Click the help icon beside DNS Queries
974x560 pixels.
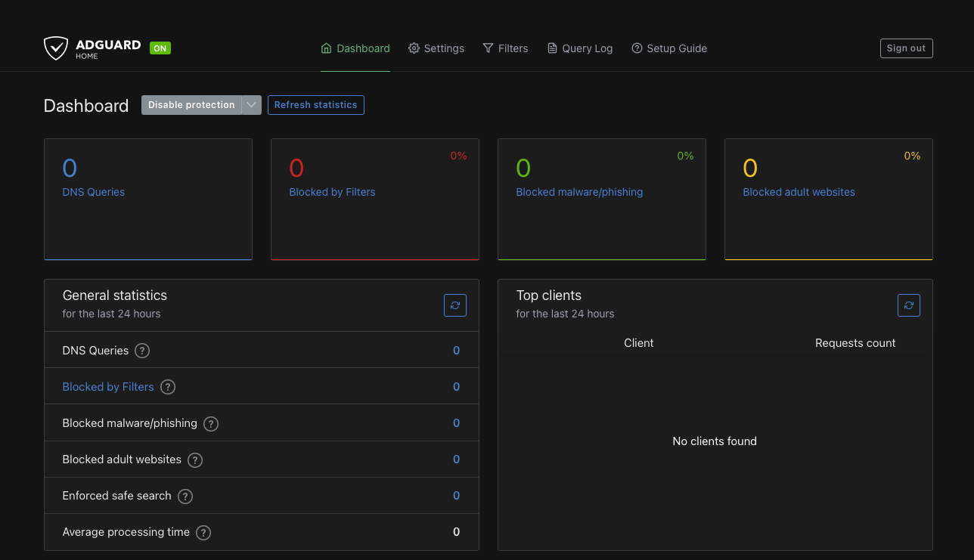[x=141, y=350]
